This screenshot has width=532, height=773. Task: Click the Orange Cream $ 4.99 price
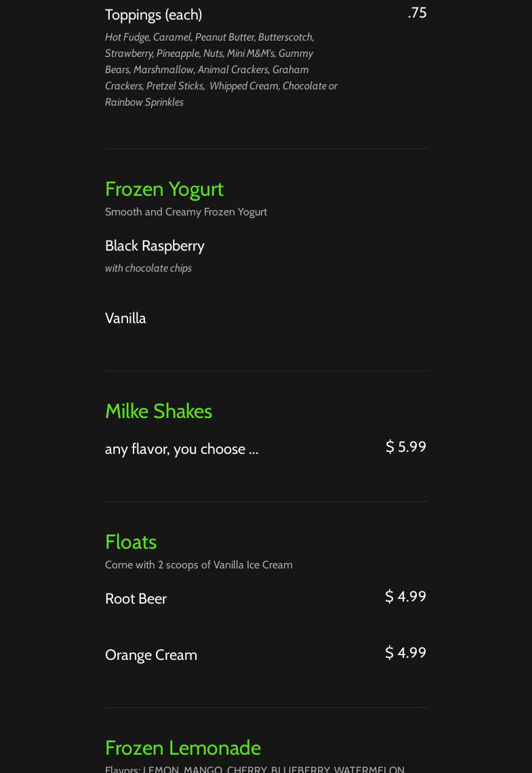405,652
